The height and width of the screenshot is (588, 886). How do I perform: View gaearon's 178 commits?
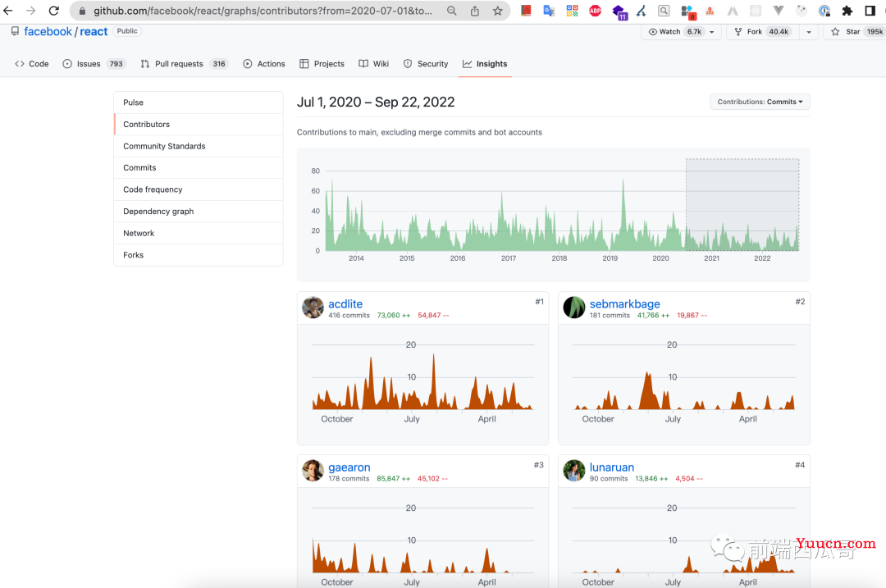[349, 478]
